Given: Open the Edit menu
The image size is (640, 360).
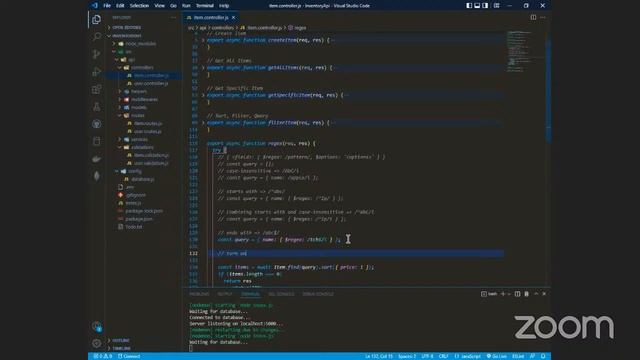Looking at the screenshot, I should point(120,6).
